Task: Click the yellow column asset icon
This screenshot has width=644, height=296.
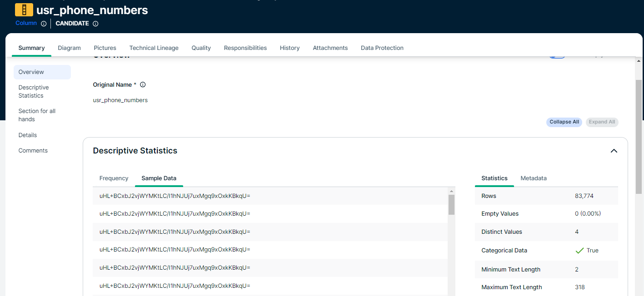Action: 24,10
